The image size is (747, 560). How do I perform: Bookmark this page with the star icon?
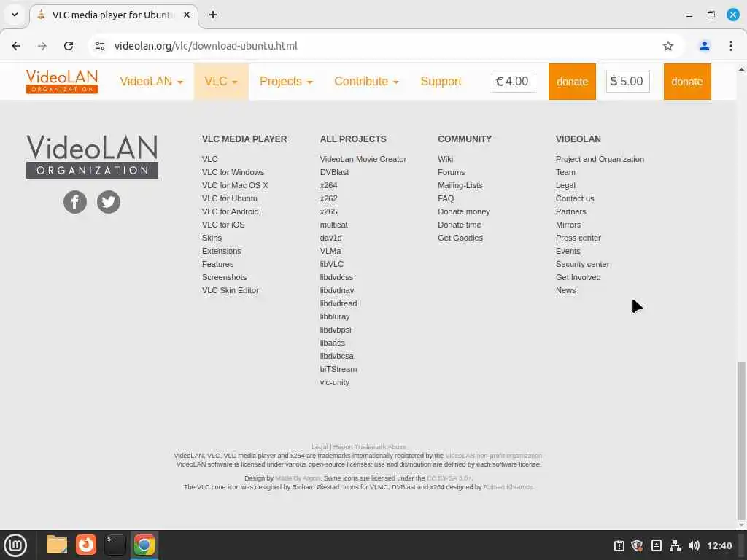tap(668, 46)
